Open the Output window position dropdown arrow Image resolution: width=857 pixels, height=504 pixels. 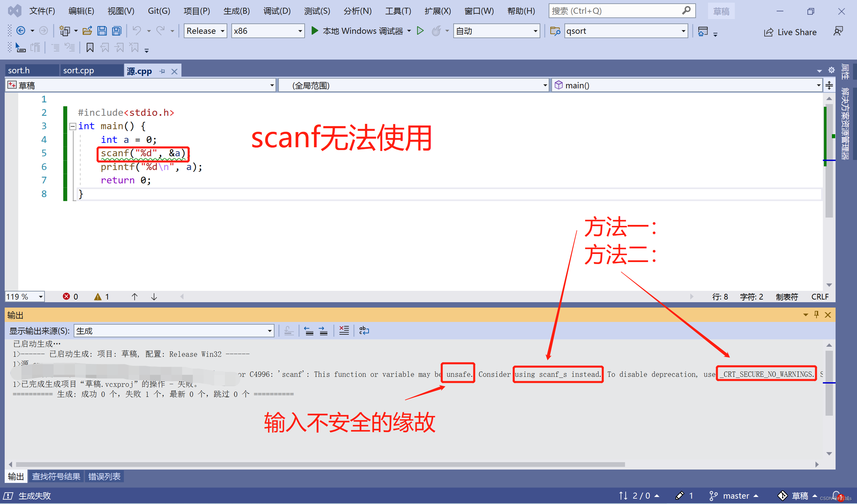pos(806,315)
